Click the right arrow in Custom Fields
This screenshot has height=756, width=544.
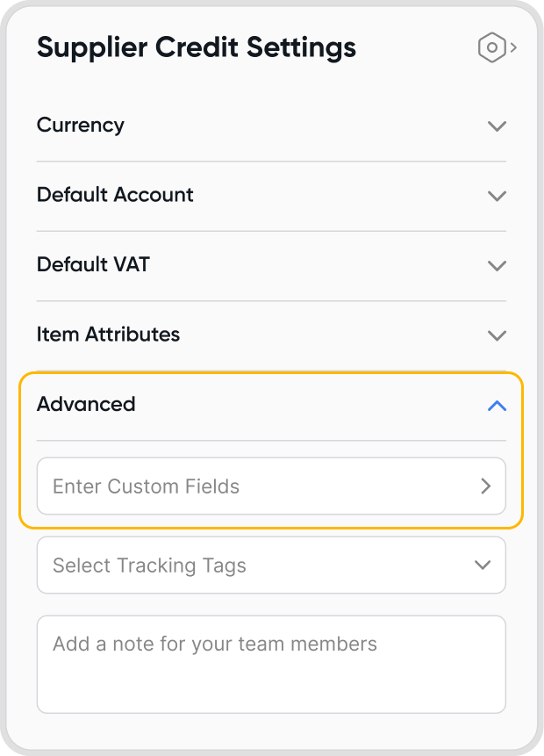click(485, 486)
